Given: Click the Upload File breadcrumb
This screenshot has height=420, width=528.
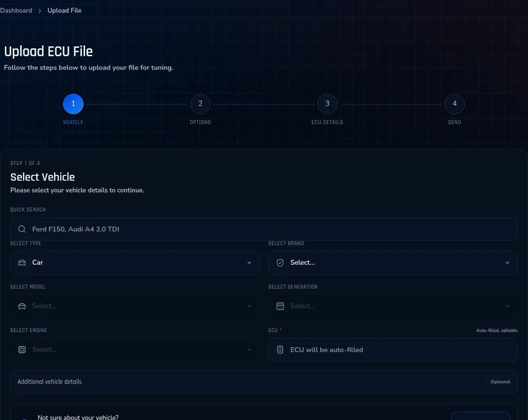Looking at the screenshot, I should tap(65, 10).
